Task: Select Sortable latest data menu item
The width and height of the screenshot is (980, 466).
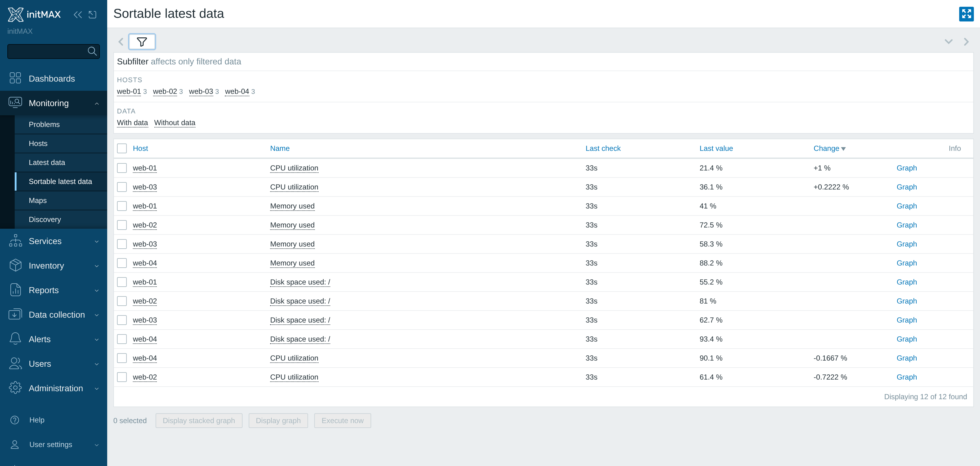Action: coord(61,181)
